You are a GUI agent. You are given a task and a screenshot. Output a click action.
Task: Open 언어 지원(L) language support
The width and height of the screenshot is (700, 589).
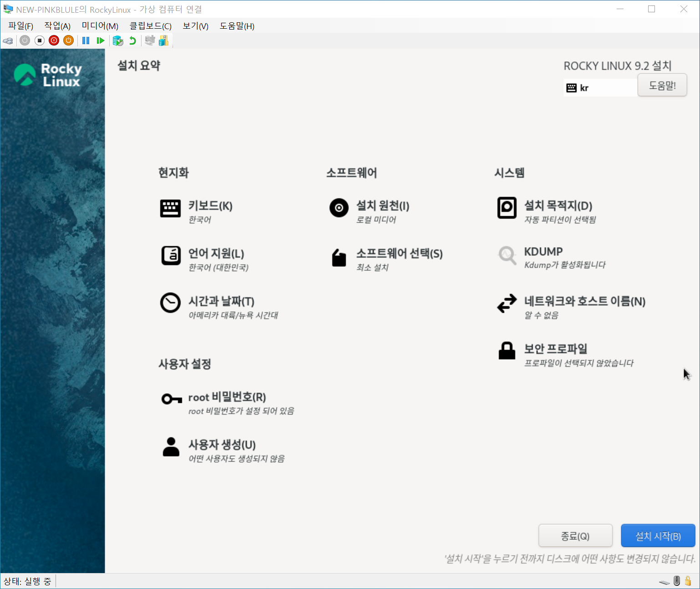204,259
